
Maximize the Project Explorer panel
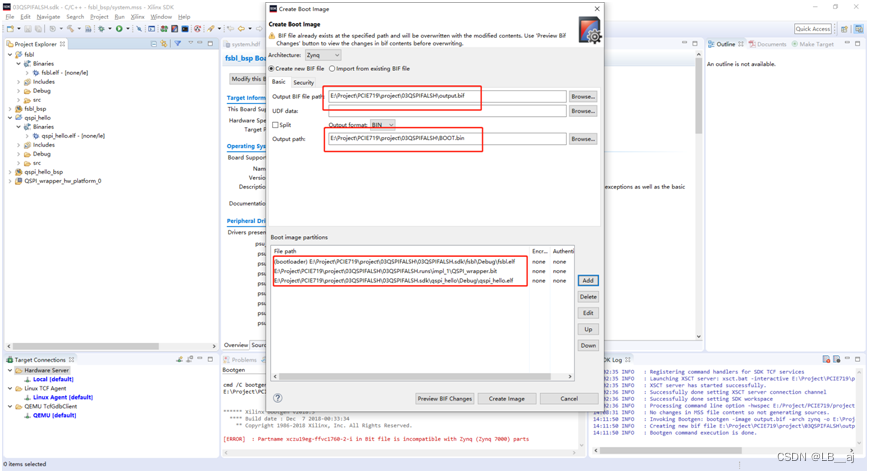(x=210, y=43)
